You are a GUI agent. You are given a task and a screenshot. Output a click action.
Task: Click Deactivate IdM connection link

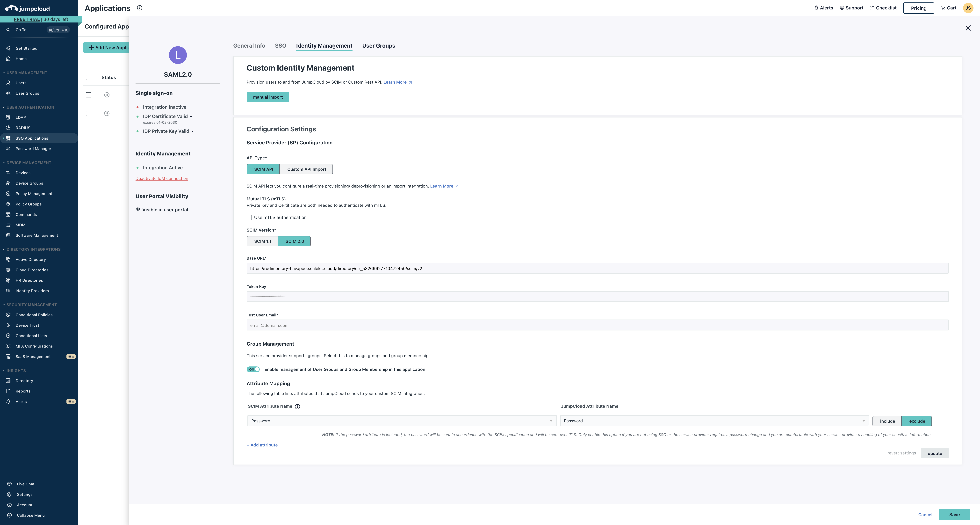162,178
